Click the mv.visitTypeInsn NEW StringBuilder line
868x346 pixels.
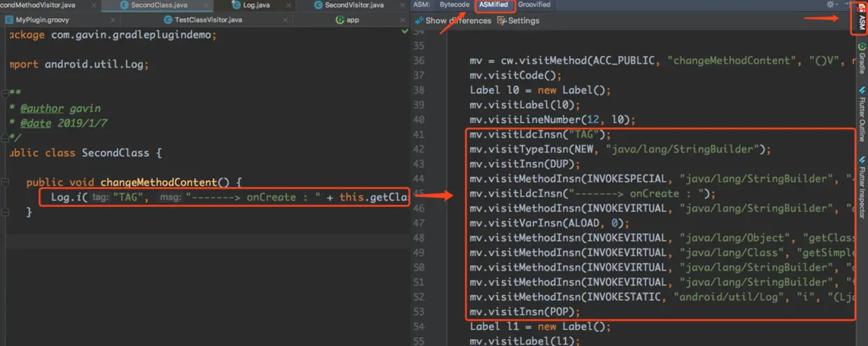[620, 149]
